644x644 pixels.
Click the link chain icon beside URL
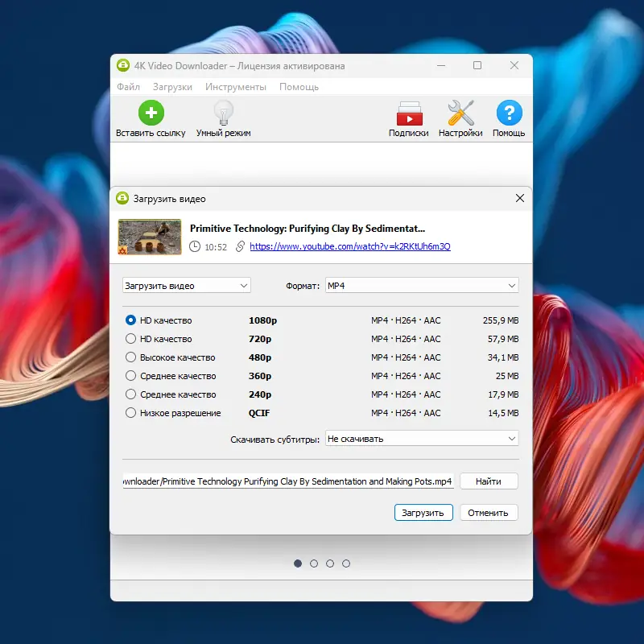coord(240,246)
